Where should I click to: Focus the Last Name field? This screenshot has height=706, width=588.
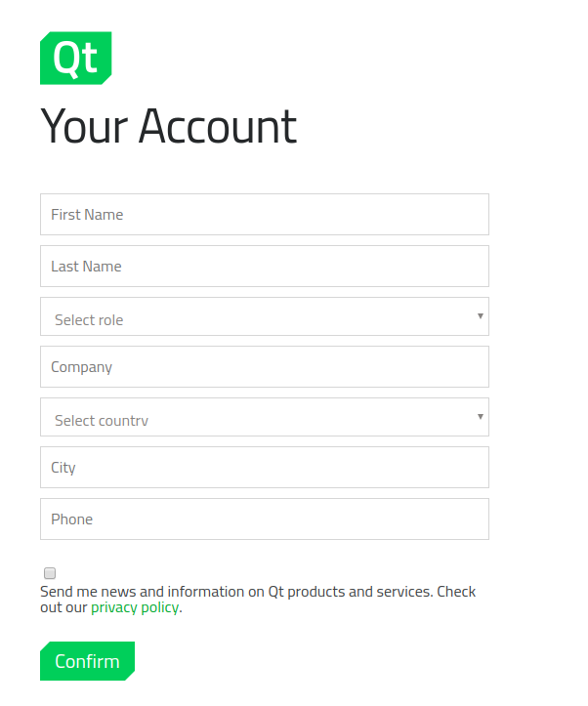coord(265,267)
